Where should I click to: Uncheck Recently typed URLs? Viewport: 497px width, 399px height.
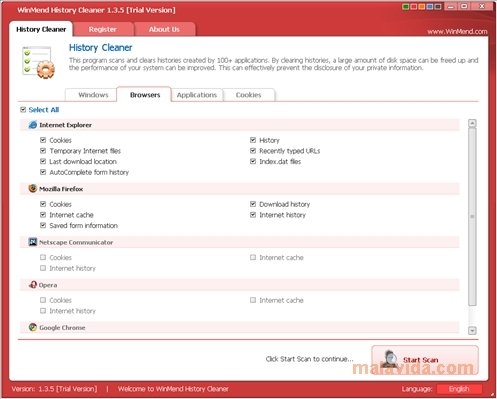click(253, 151)
